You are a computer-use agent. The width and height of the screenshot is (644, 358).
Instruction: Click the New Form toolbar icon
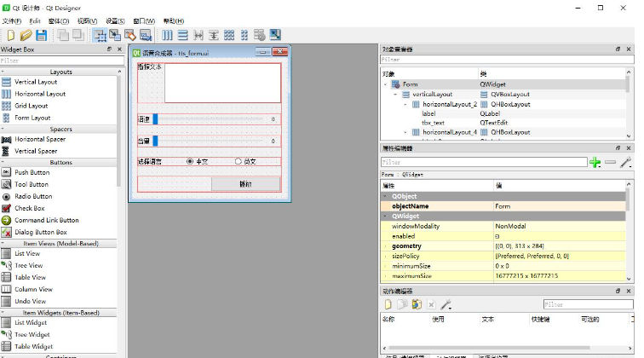click(11, 35)
